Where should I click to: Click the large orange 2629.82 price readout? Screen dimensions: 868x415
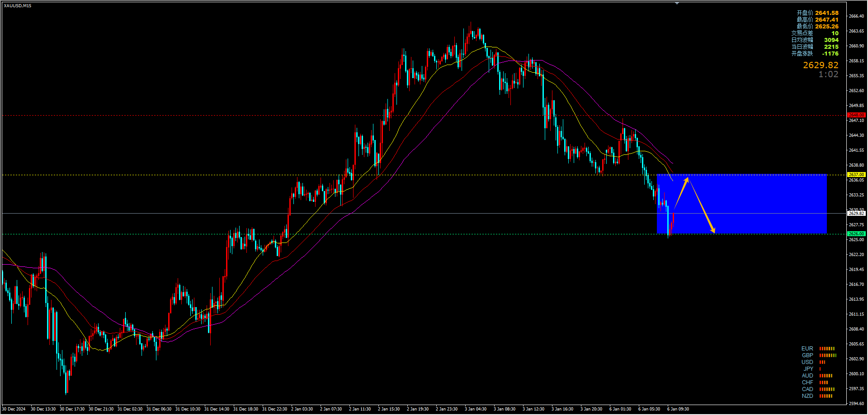click(821, 65)
